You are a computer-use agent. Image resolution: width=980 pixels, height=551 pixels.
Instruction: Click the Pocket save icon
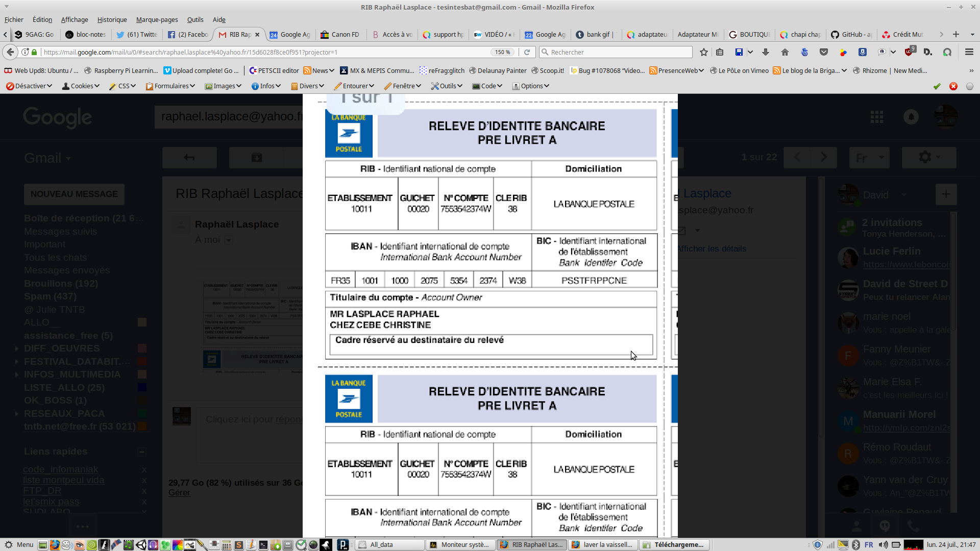[x=824, y=52]
